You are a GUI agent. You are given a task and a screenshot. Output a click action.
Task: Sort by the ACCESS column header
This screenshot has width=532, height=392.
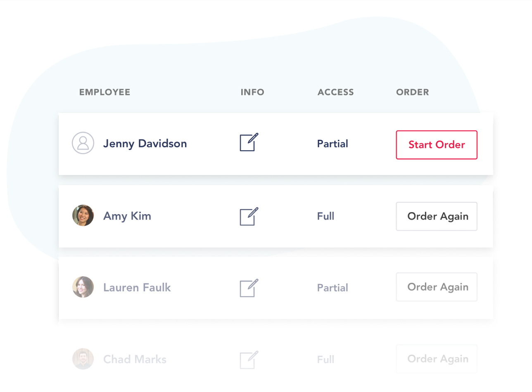[335, 92]
